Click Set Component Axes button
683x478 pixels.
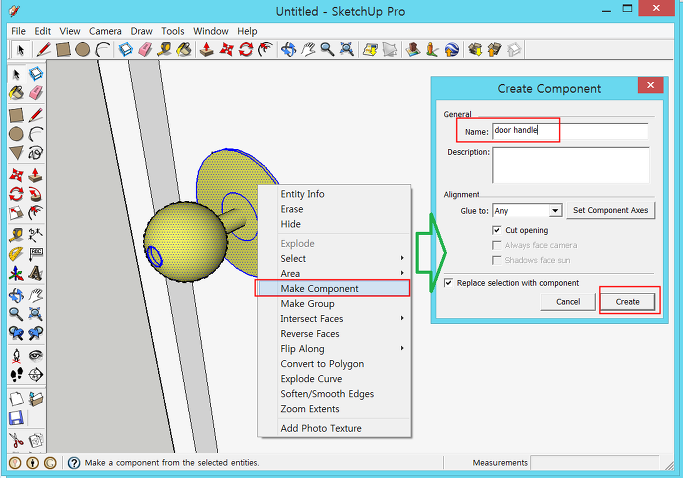(x=611, y=210)
